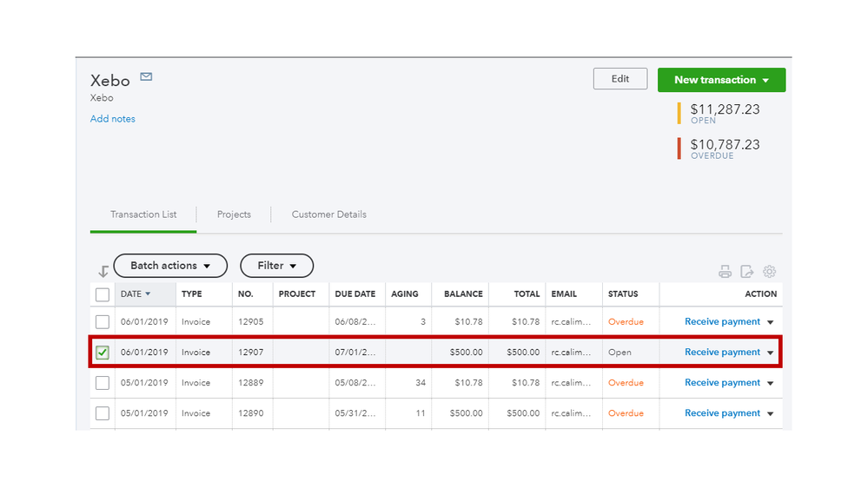868x488 pixels.
Task: Switch to the Transaction List tab
Action: click(143, 214)
